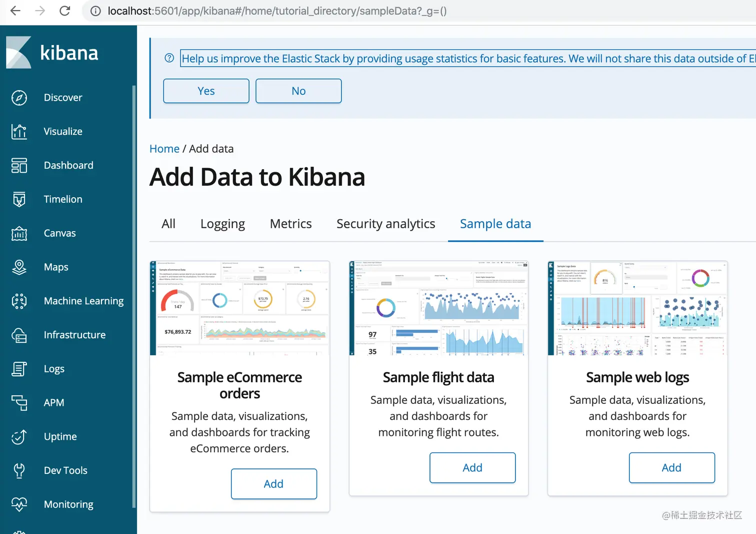Open the Dashboard layout icon
This screenshot has height=534, width=756.
[19, 165]
